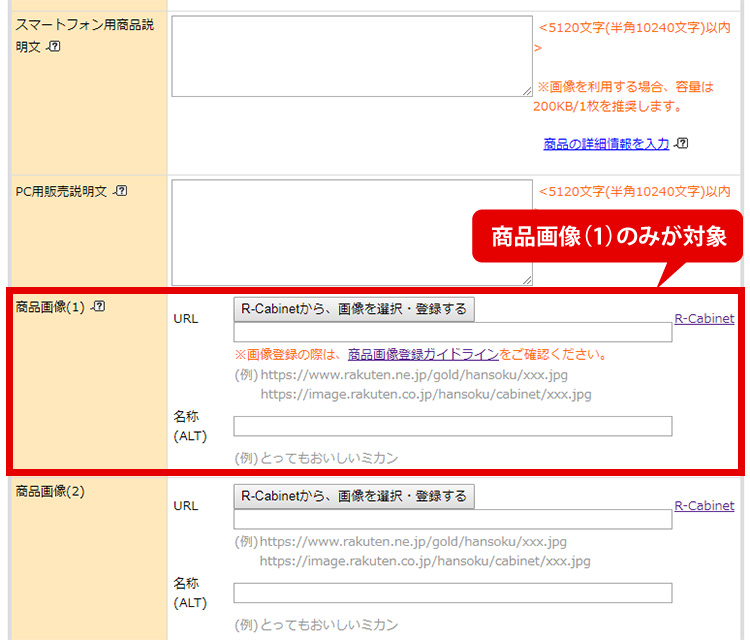Click R-Cabinet image select button for 商品画像(1)
Viewport: 750px width, 640px height.
pos(354,309)
